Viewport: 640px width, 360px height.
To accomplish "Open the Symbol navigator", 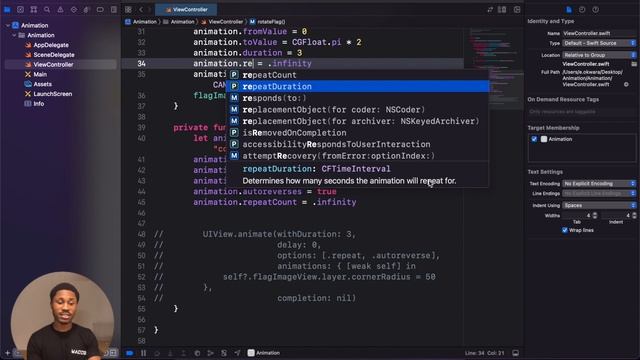I will pyautogui.click(x=34, y=9).
